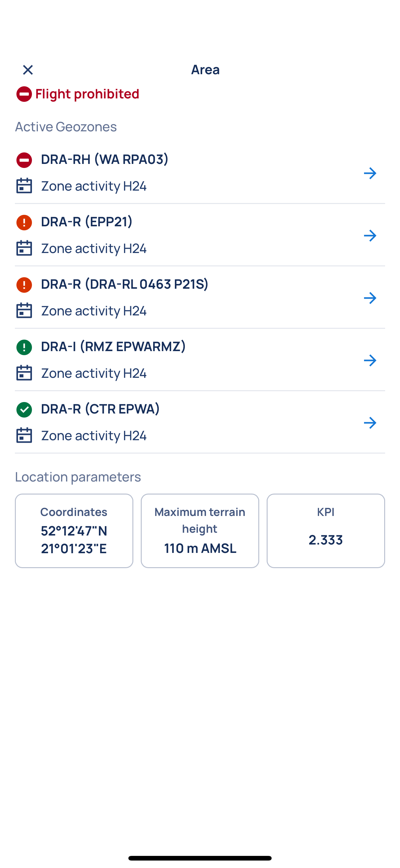Tap the red Flight prohibited icon
This screenshot has height=868, width=400.
click(24, 94)
